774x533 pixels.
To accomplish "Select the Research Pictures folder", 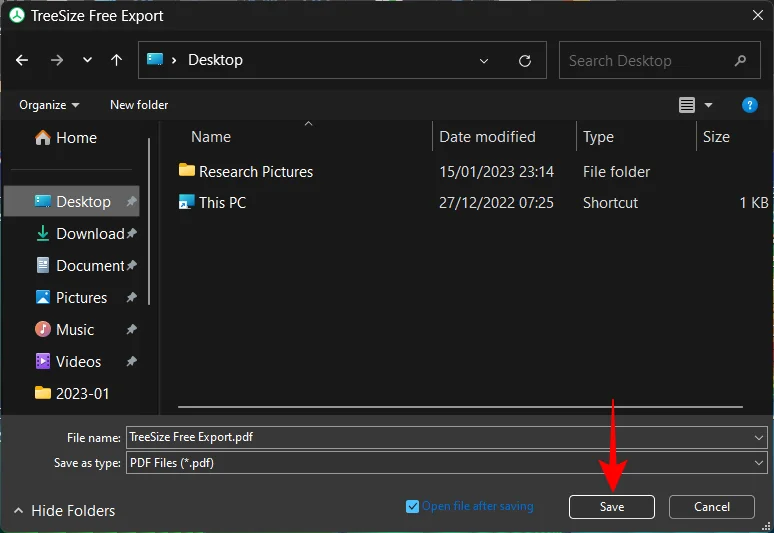I will tap(255, 171).
